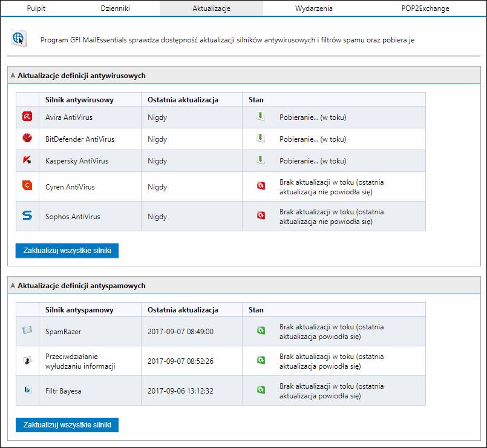Select the Cyren AntiVirus name cell
The height and width of the screenshot is (448, 487).
point(90,186)
